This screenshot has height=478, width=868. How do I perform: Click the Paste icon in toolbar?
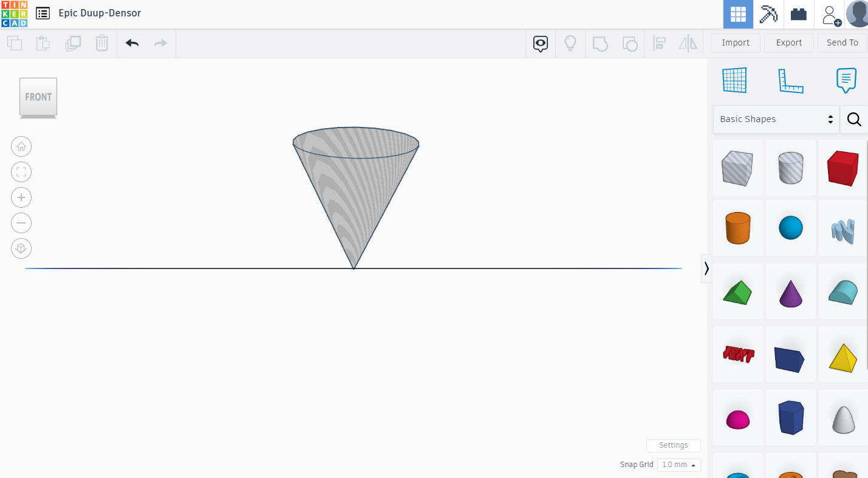pos(43,43)
